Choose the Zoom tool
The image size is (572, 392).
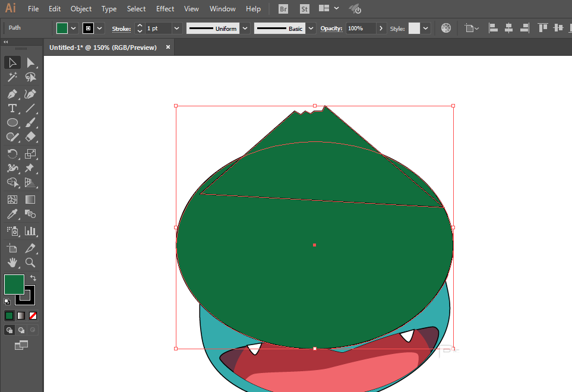30,263
